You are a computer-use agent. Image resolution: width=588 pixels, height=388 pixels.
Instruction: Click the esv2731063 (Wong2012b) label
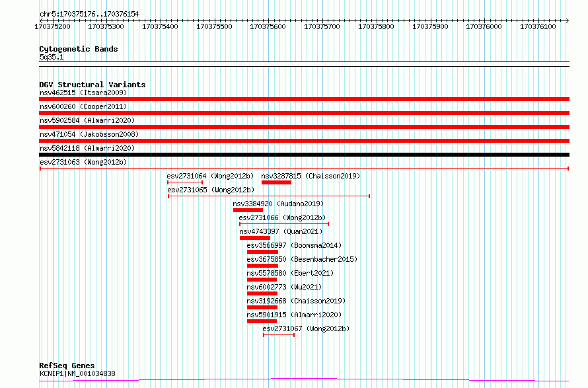[83, 162]
